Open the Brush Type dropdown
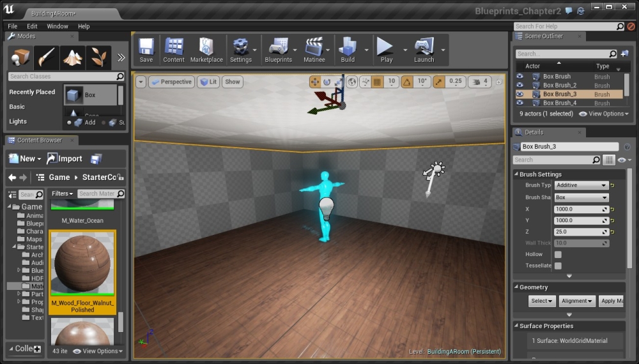Screen dimensions: 639x364 (x=581, y=185)
